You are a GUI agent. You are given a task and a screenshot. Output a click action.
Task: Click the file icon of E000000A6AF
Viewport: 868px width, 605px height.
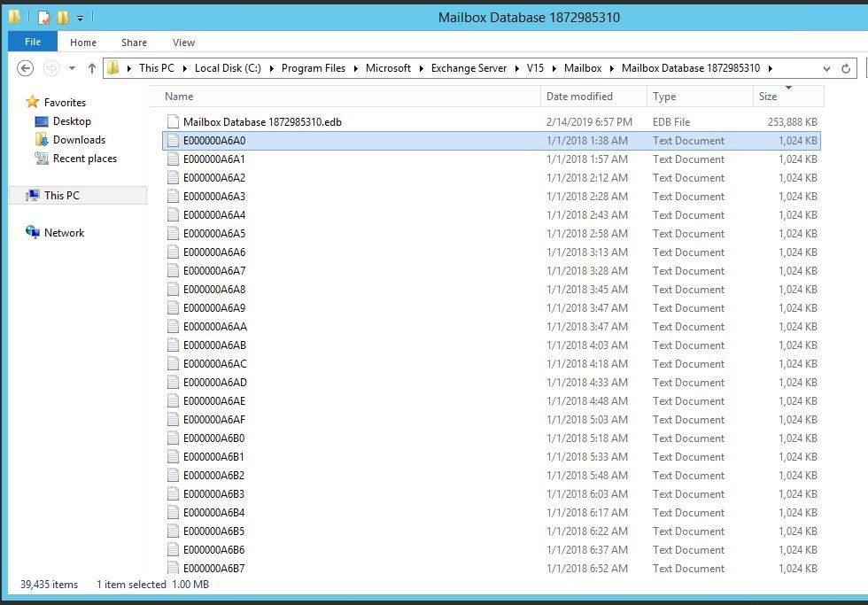174,419
